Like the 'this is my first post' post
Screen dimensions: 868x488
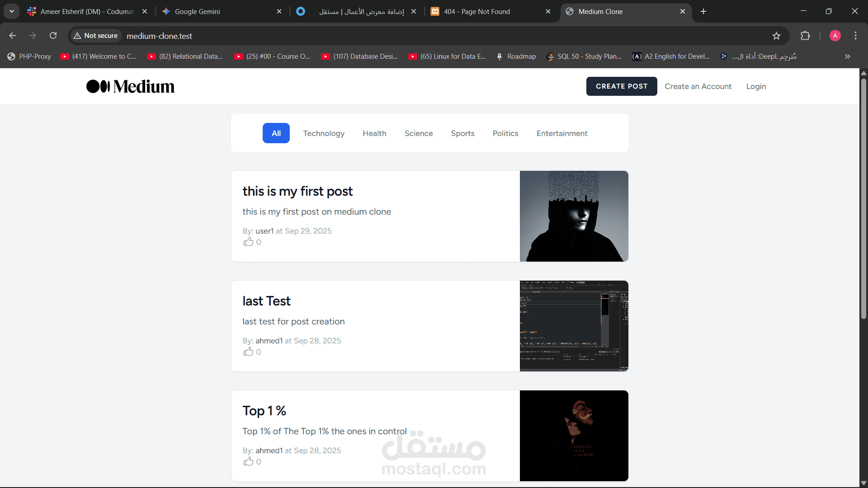[x=248, y=242]
